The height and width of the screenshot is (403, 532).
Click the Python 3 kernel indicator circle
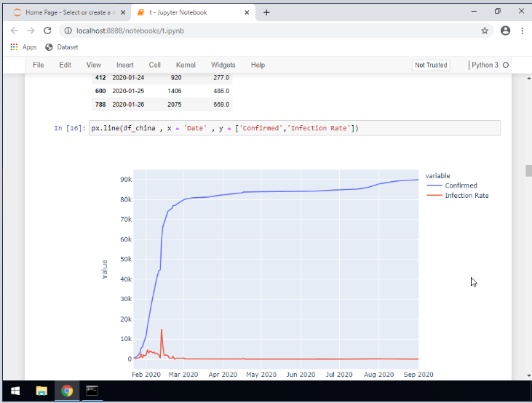coord(506,65)
